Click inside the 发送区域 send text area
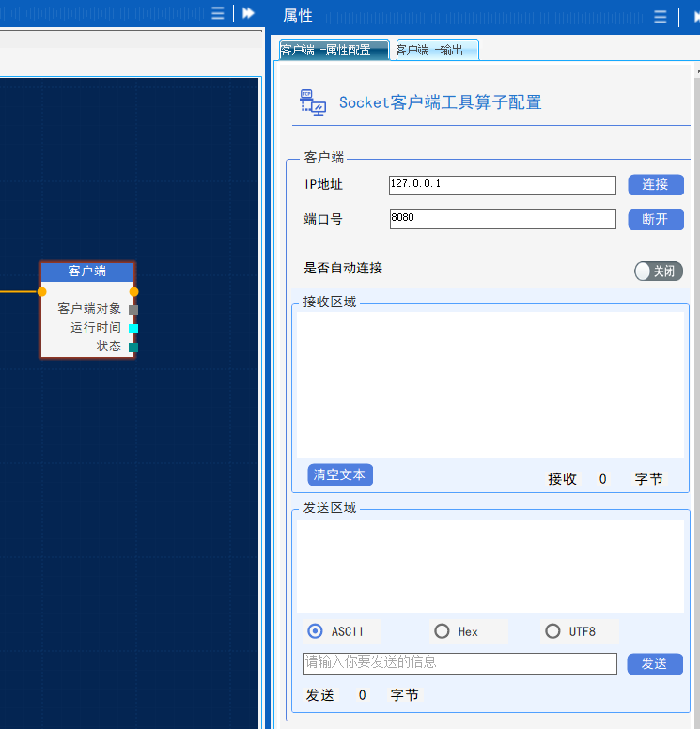 tap(490, 566)
